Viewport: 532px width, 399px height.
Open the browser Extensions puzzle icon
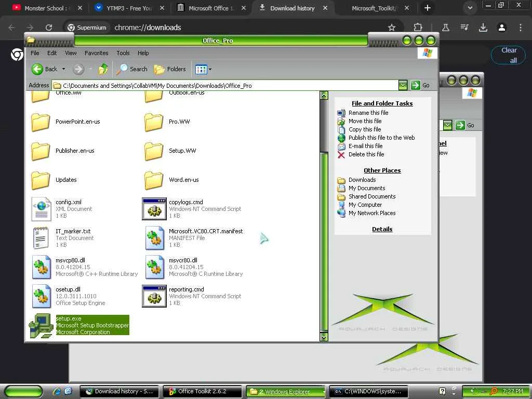click(418, 28)
